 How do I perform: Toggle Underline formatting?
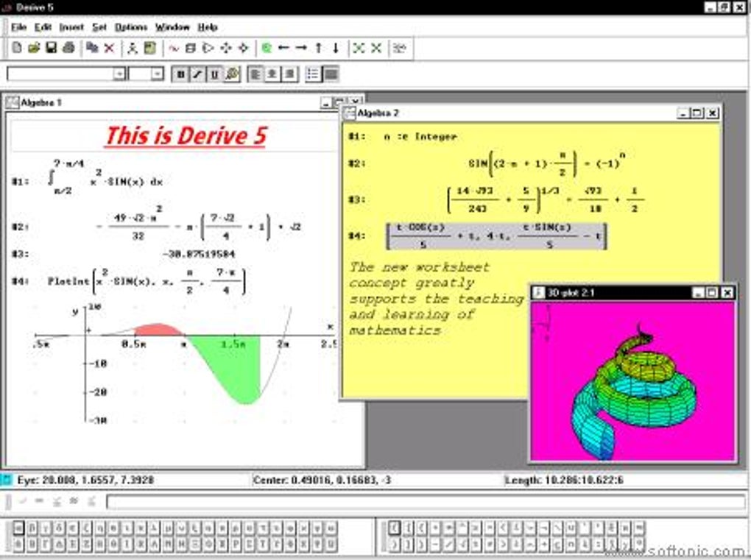(215, 74)
